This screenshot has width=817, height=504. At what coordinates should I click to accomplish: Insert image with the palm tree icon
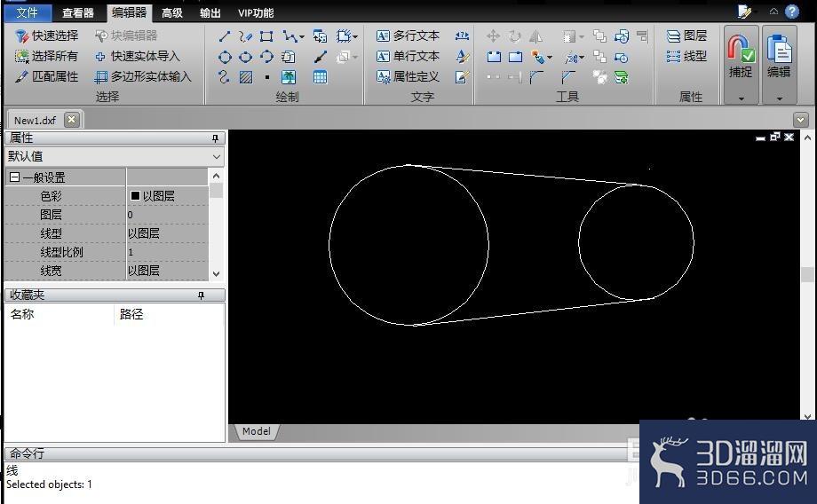pyautogui.click(x=288, y=77)
